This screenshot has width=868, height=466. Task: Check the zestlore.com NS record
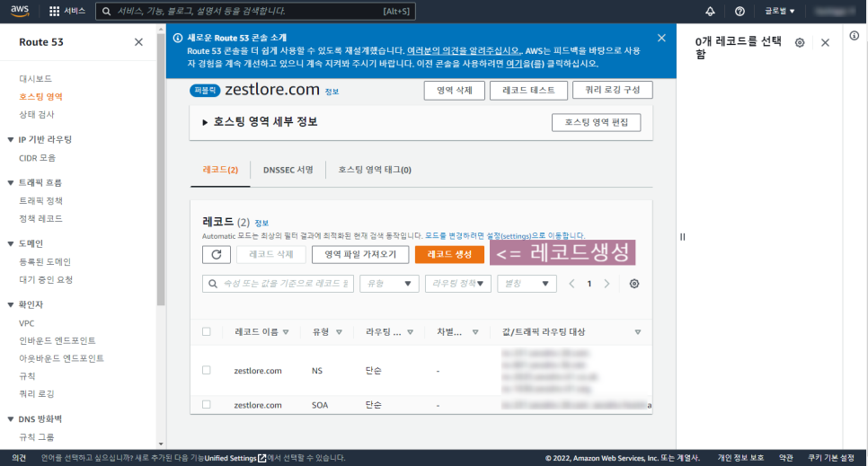(207, 370)
